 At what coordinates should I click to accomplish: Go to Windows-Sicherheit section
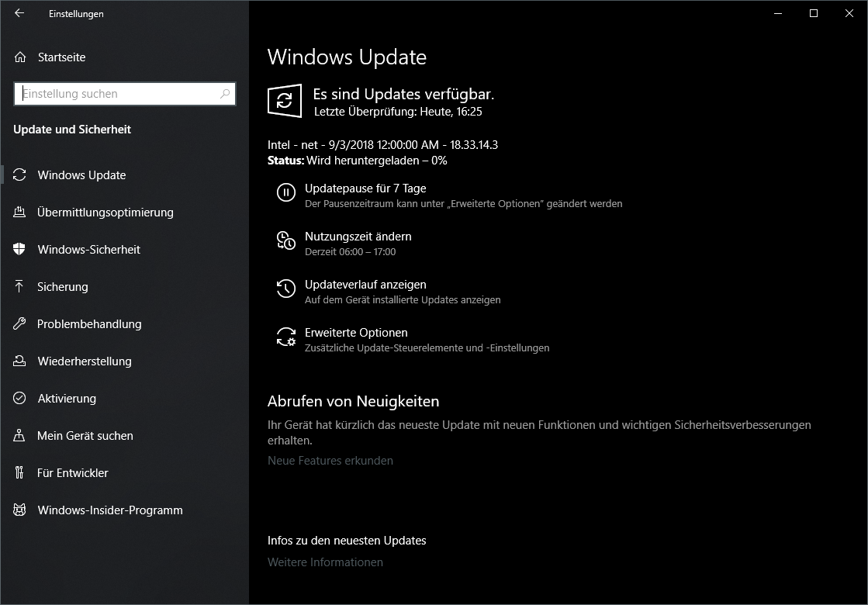(88, 250)
